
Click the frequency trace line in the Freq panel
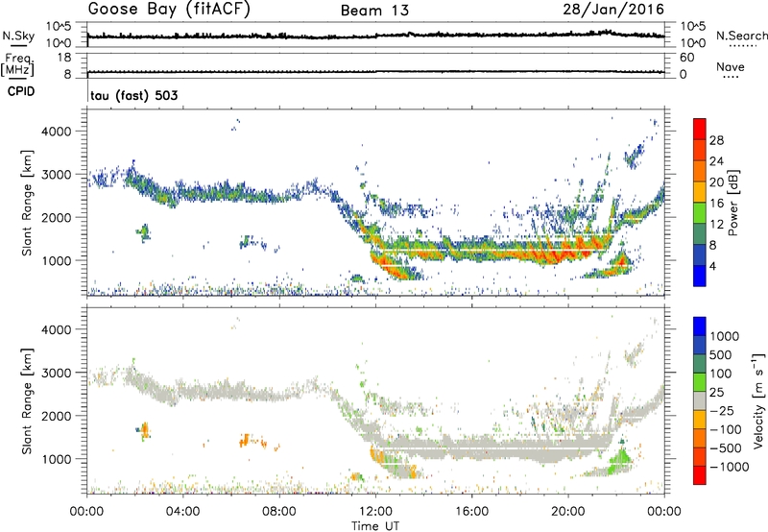(x=375, y=72)
